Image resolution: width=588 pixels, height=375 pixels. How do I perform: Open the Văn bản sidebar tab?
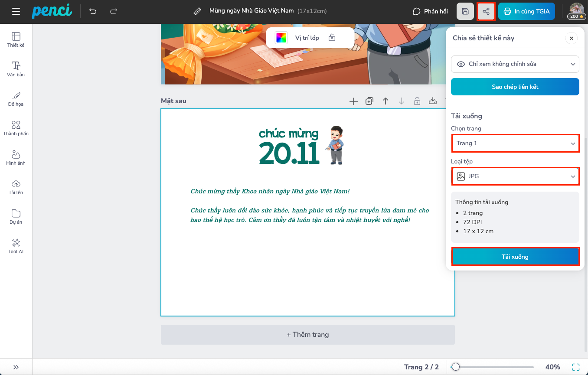point(16,69)
